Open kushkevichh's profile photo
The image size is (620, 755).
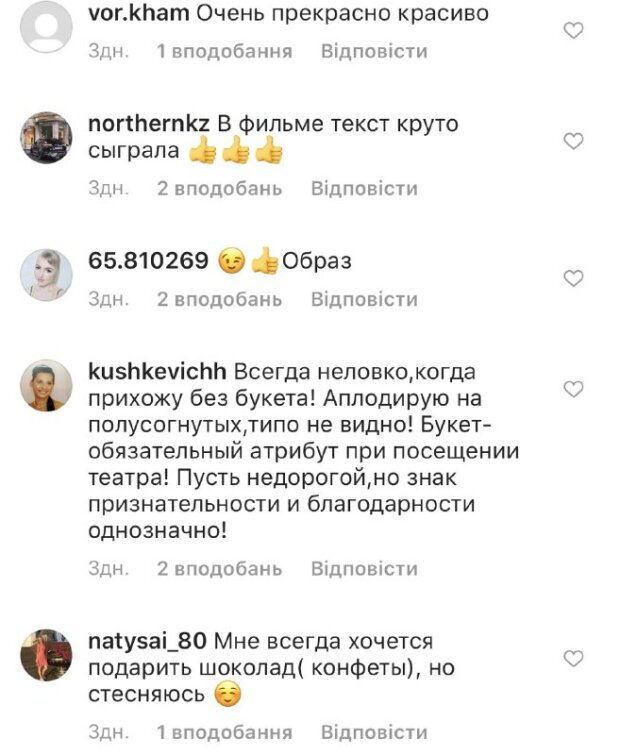[x=46, y=384]
